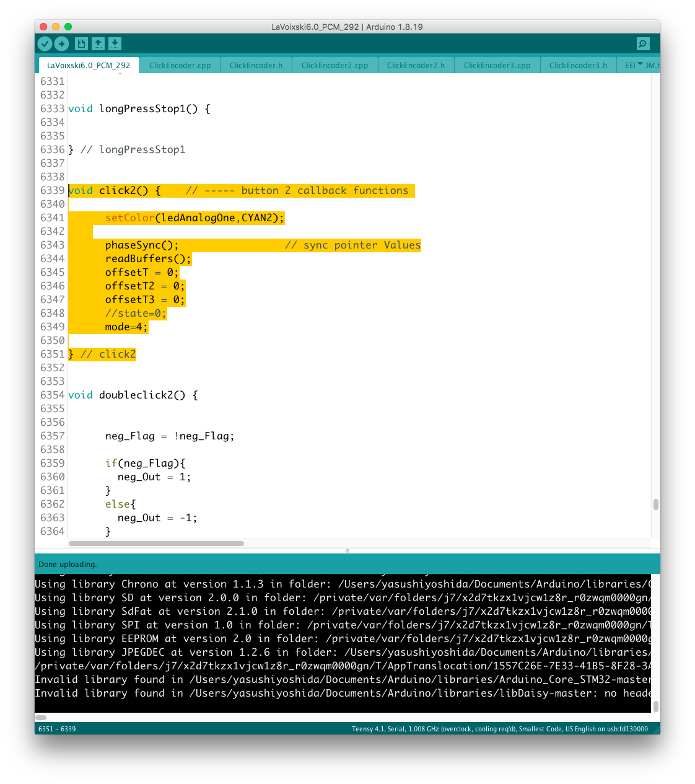Click the 'Using library Chrono' console line
This screenshot has width=695, height=784.
343,584
